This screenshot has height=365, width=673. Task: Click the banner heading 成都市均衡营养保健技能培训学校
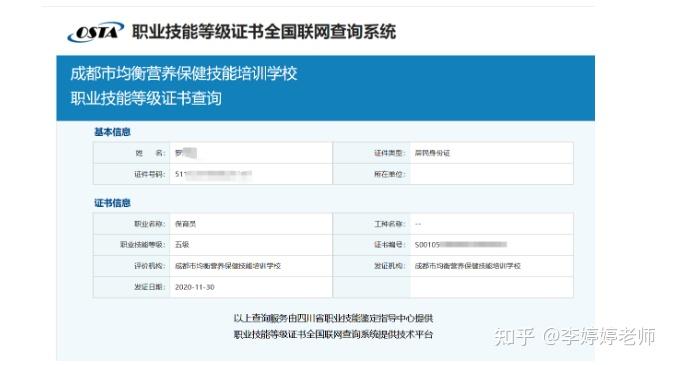coord(183,73)
